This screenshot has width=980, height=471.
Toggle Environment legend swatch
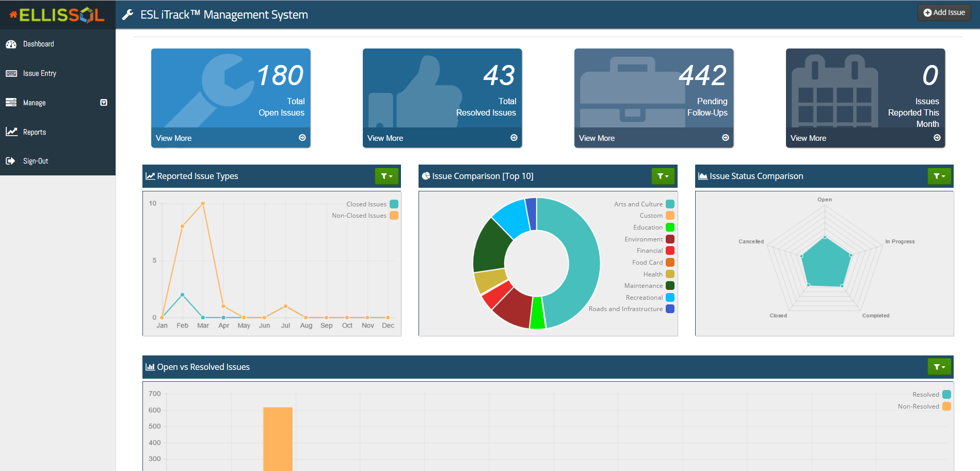coord(670,239)
